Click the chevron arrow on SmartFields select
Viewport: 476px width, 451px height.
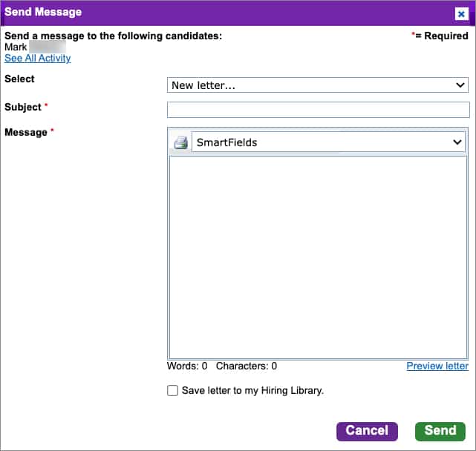point(457,142)
